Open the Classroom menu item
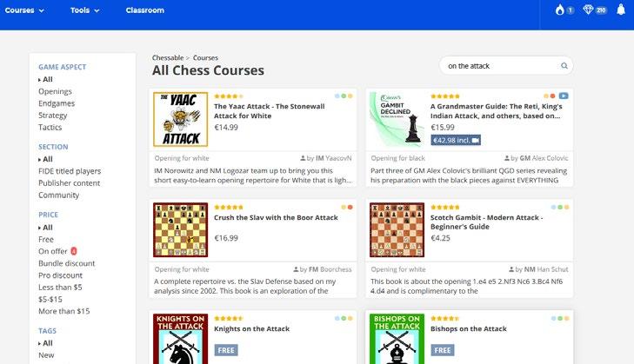This screenshot has width=634, height=364. [x=144, y=10]
